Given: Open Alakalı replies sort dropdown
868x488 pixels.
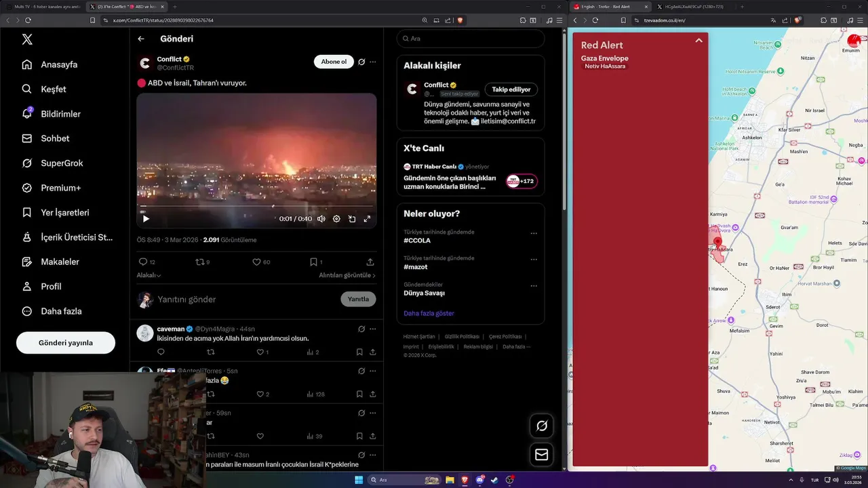Looking at the screenshot, I should (149, 275).
